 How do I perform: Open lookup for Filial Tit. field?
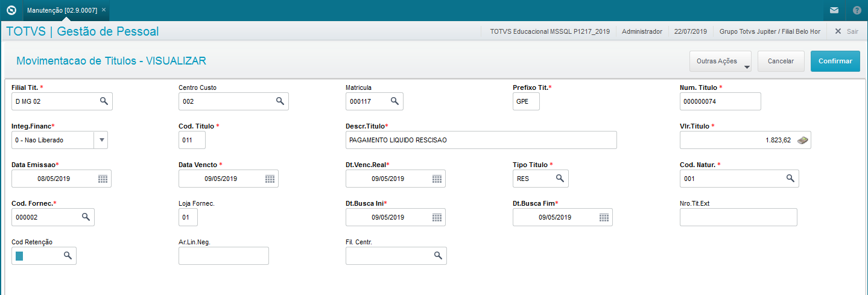(x=104, y=101)
